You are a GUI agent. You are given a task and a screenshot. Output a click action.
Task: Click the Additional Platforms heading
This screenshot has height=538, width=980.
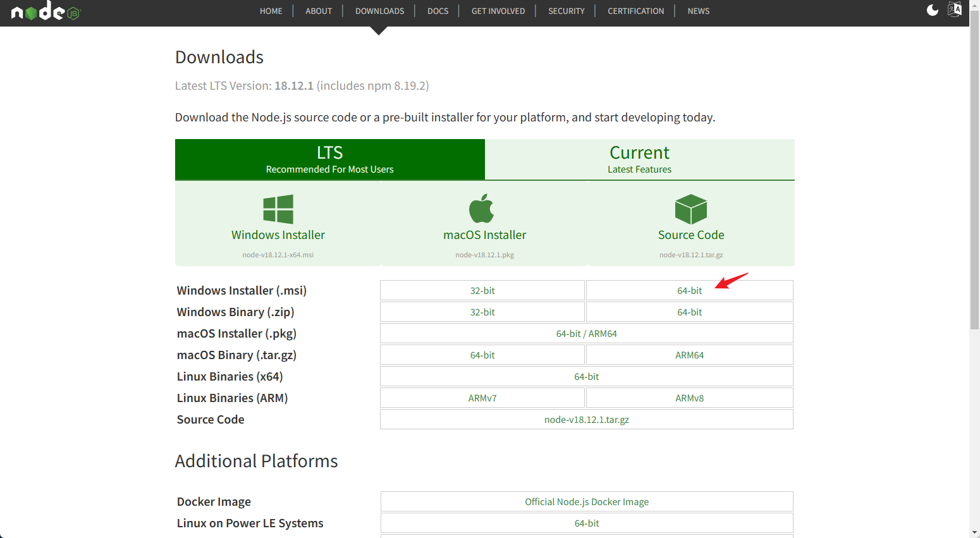[257, 461]
